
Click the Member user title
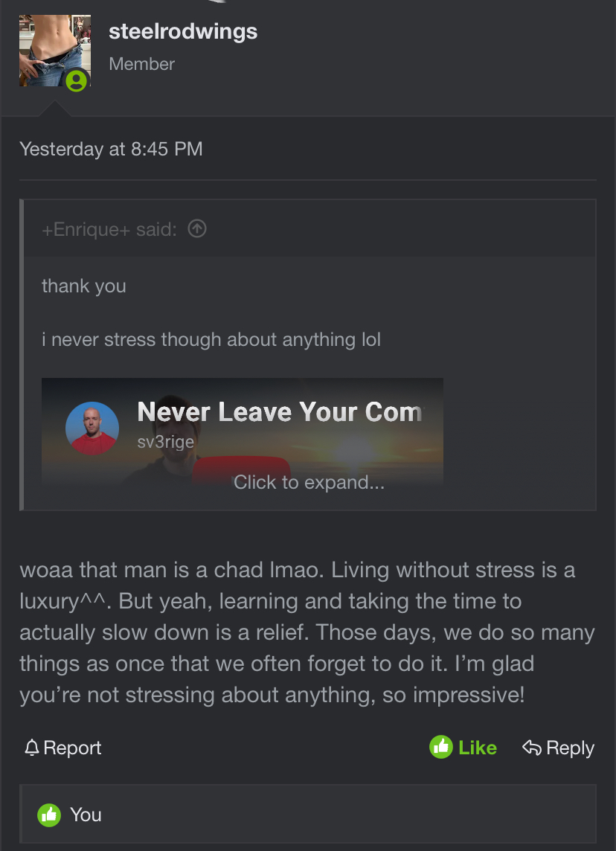(141, 64)
